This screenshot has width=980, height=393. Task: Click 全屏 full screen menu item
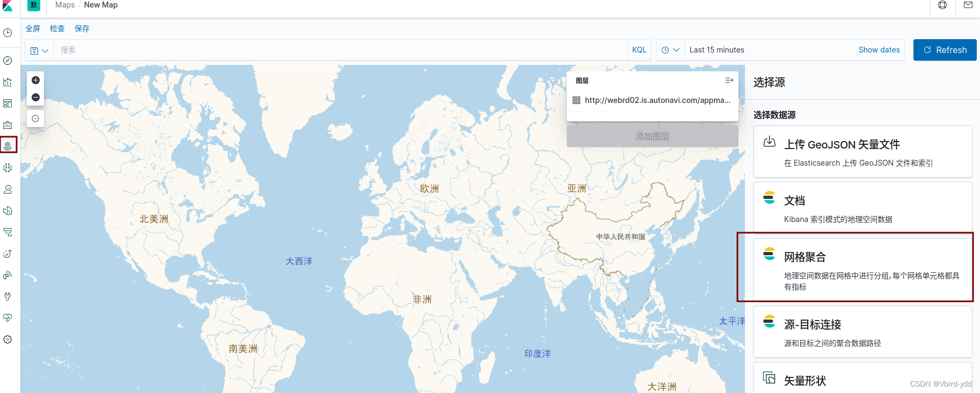pos(33,28)
